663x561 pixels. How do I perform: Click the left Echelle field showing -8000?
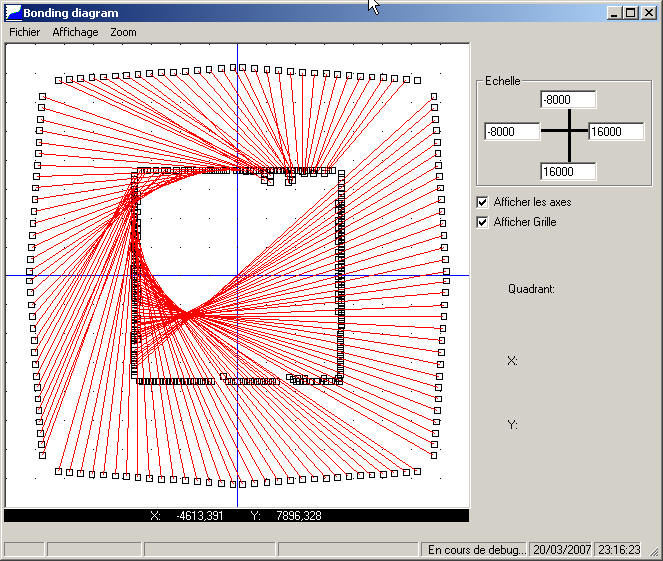click(x=512, y=132)
